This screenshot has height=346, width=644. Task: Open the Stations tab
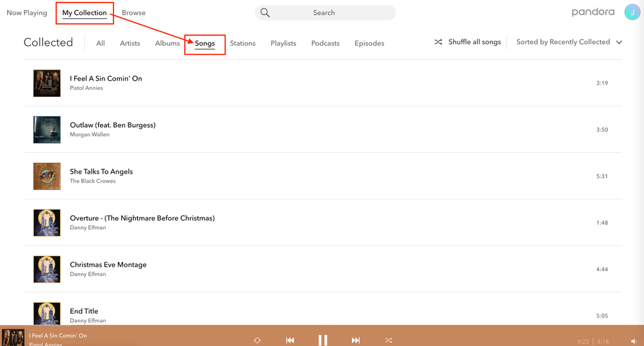tap(242, 43)
